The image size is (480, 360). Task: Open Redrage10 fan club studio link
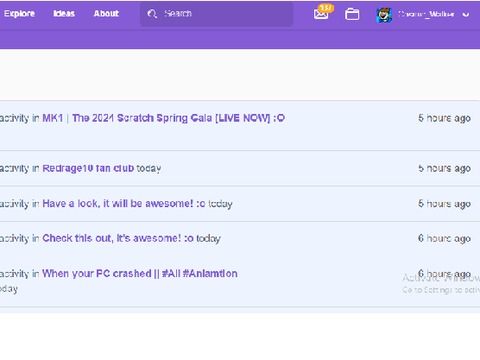point(88,168)
